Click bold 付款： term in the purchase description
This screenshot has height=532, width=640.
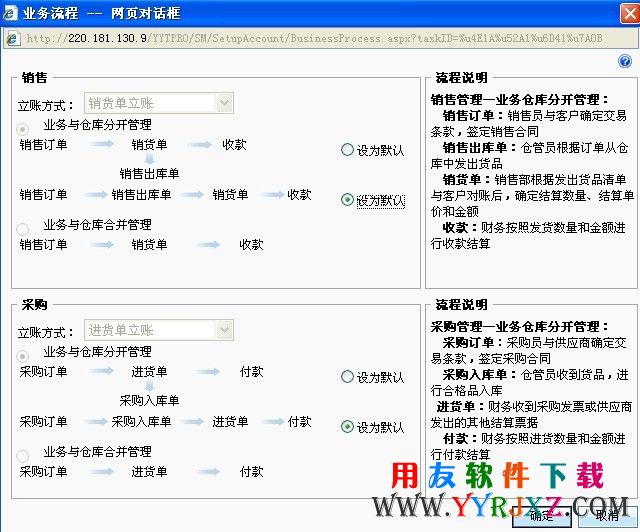tap(460, 439)
